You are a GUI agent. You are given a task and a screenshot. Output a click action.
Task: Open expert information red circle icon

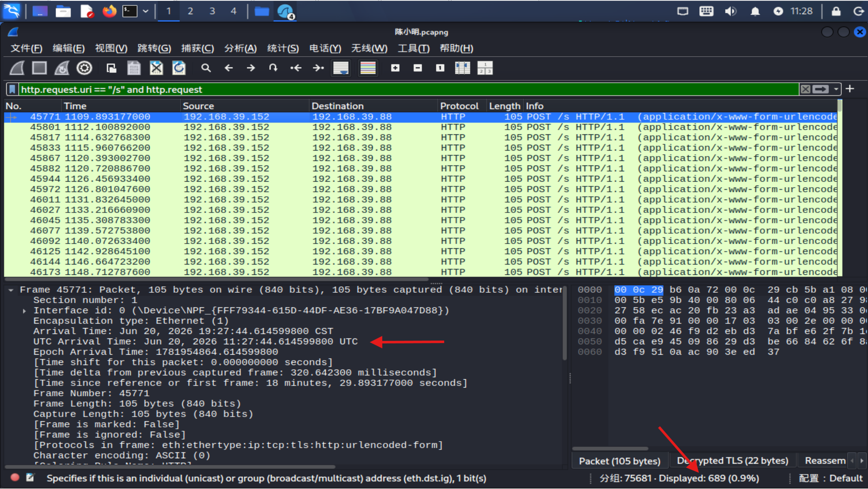click(15, 478)
